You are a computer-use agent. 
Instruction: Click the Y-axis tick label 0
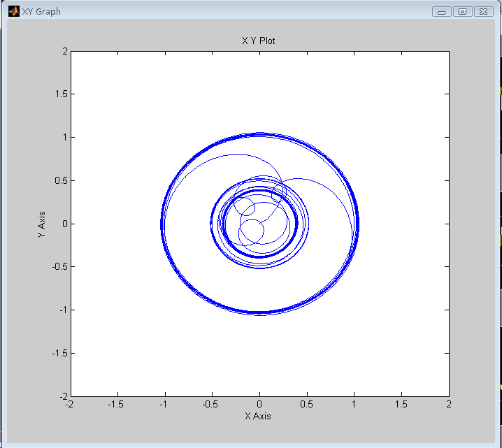(x=65, y=224)
